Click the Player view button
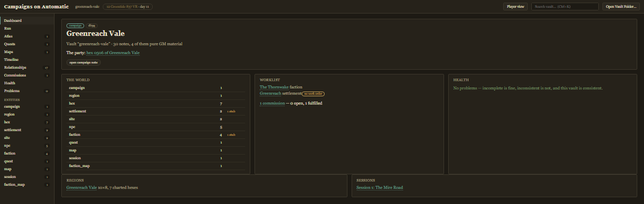The width and height of the screenshot is (644, 204). pyautogui.click(x=515, y=6)
